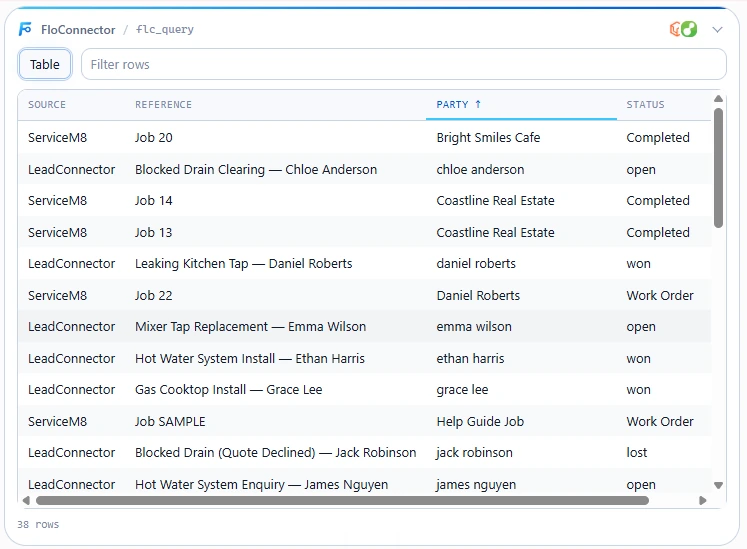Select the 'Job SAMPLE' reference cell
This screenshot has height=549, width=747.
pos(170,422)
